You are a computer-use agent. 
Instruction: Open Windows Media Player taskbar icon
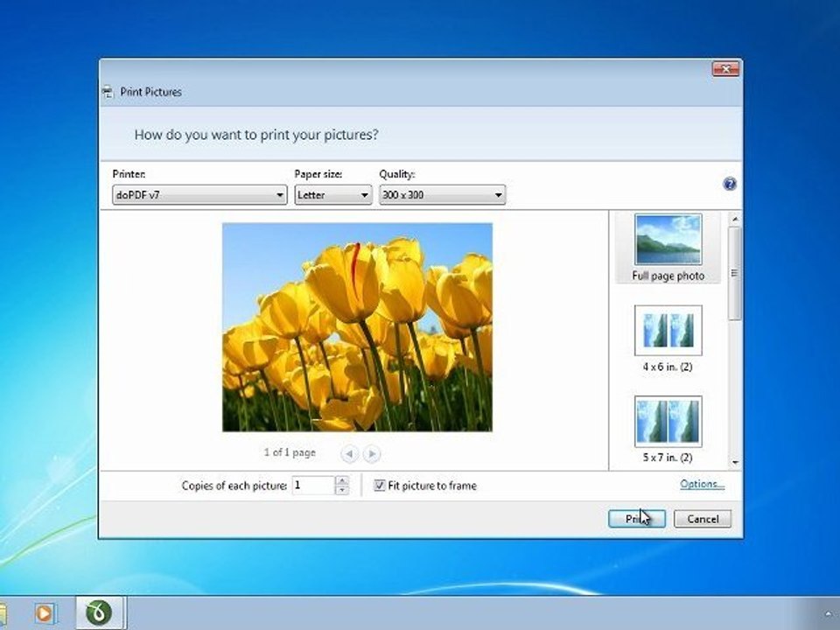point(45,612)
